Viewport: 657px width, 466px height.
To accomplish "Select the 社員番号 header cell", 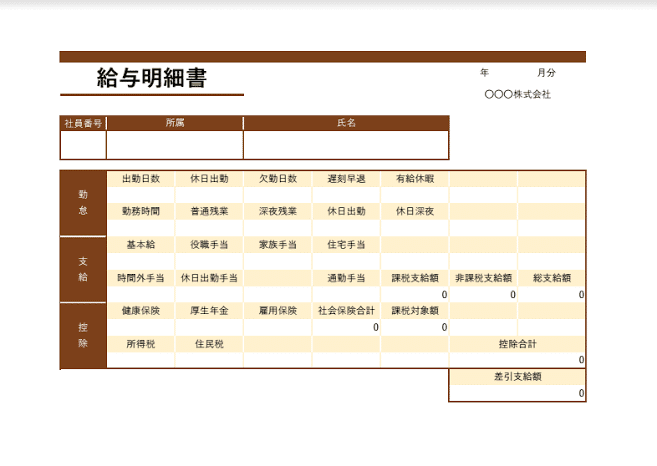I will [83, 123].
